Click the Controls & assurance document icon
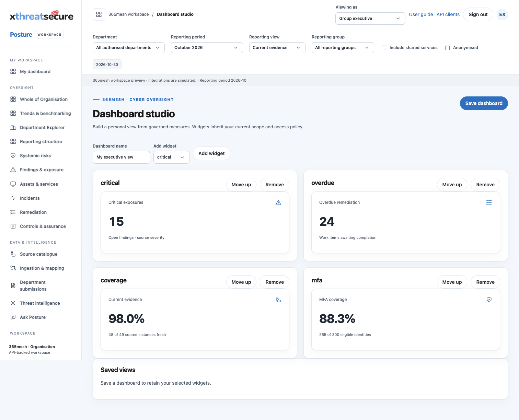Image resolution: width=519 pixels, height=420 pixels. click(13, 226)
